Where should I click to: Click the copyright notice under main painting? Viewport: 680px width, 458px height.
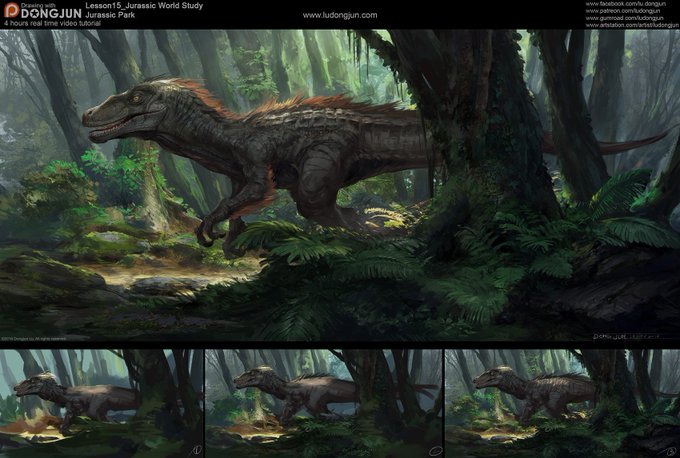(34, 339)
